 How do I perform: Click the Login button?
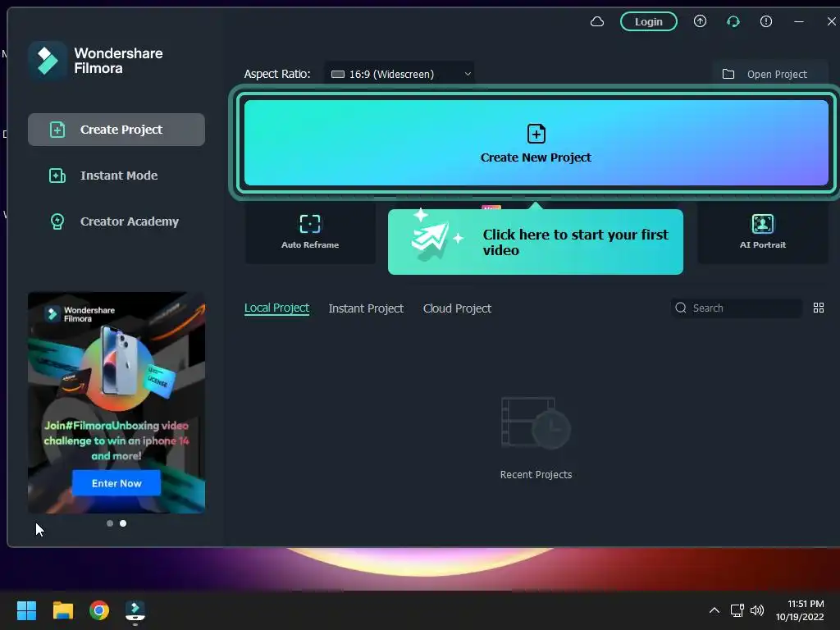tap(648, 21)
